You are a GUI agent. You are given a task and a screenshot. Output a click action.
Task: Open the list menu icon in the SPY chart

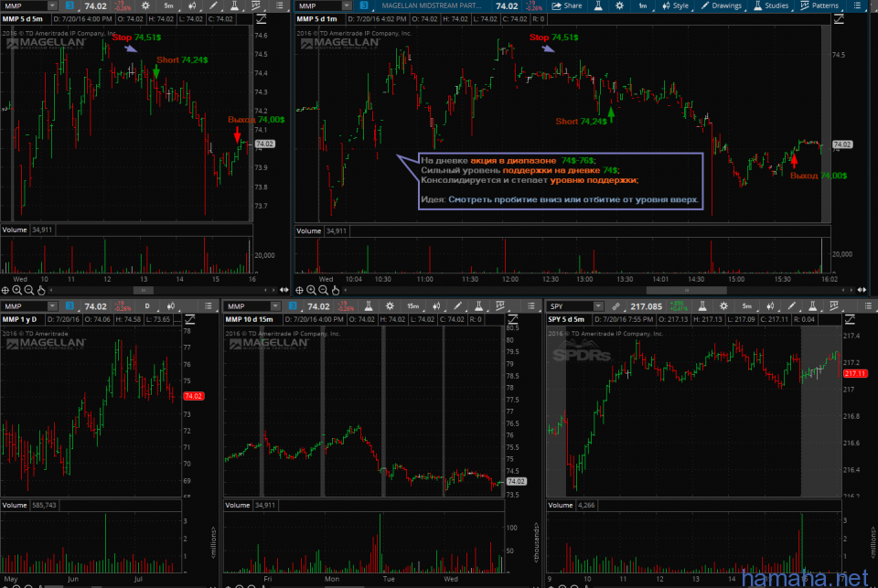868,306
